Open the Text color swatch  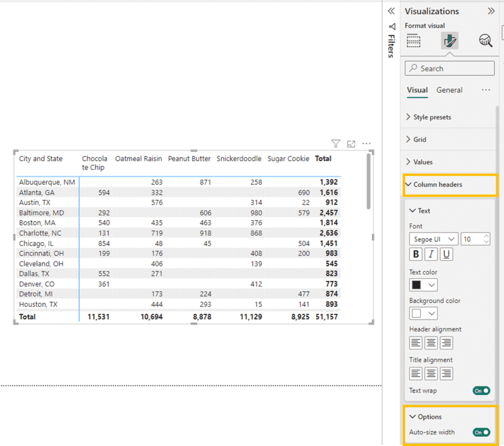423,285
